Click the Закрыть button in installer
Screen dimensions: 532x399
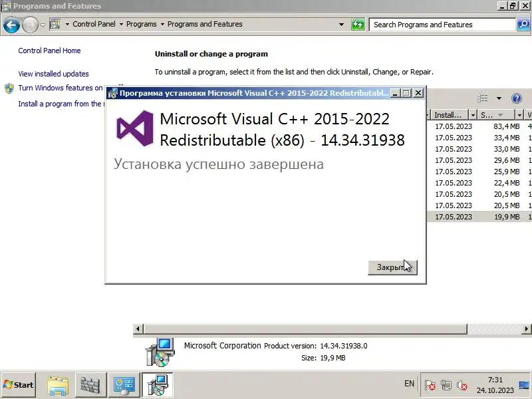(392, 267)
